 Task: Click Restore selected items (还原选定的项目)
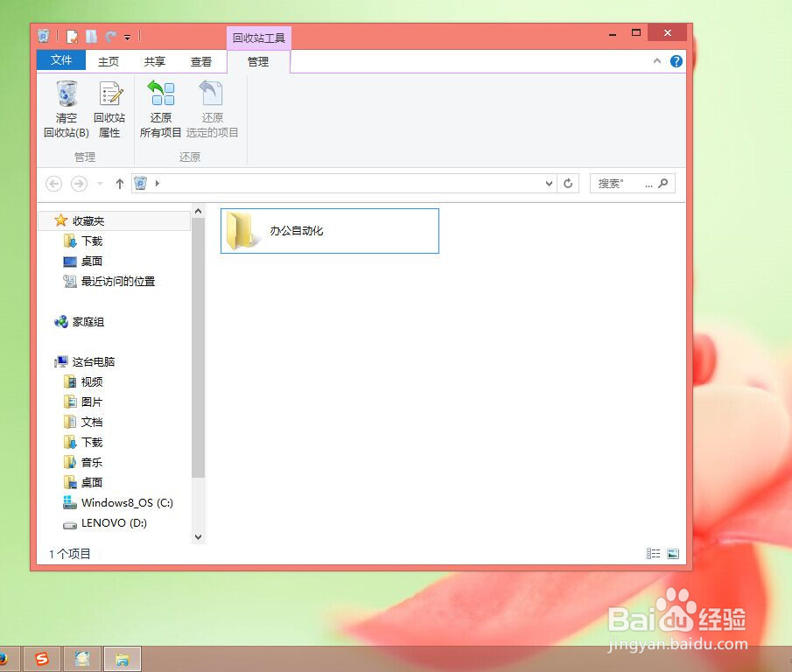pos(212,109)
